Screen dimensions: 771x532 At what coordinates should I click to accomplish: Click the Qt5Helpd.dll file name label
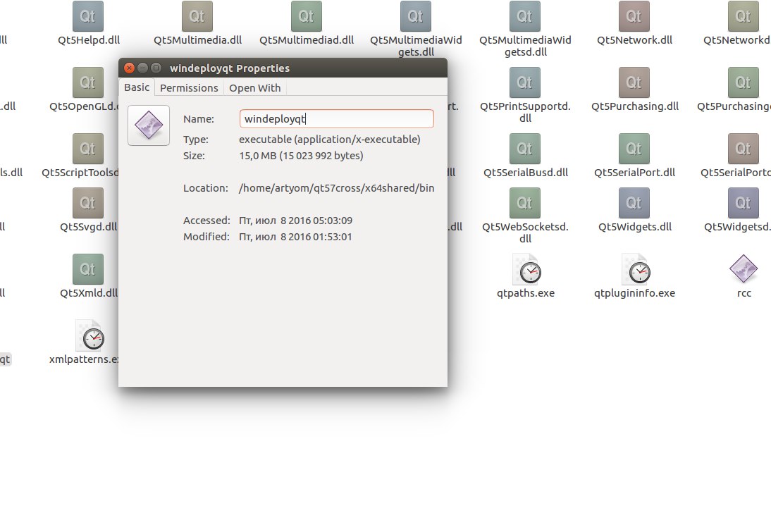[x=89, y=40]
